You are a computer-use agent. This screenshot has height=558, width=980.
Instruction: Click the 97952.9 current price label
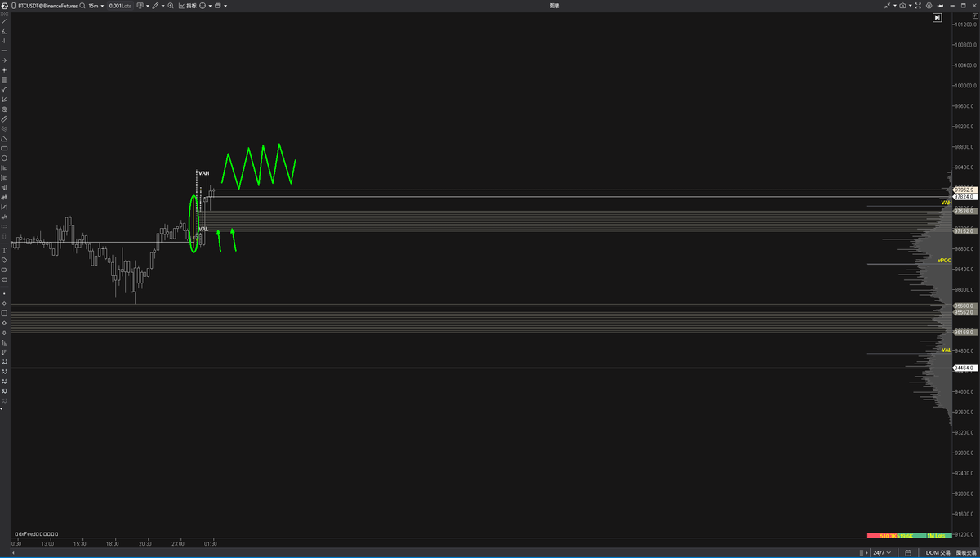964,190
